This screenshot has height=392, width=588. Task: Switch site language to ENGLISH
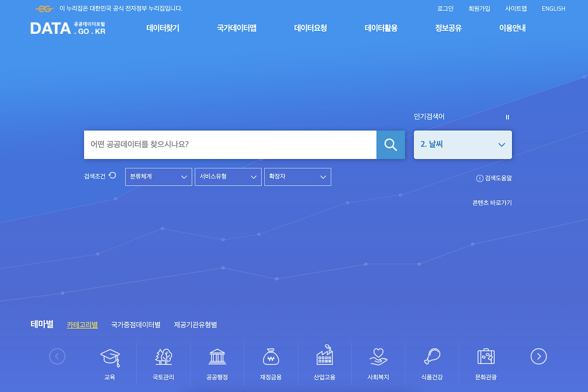pos(554,9)
